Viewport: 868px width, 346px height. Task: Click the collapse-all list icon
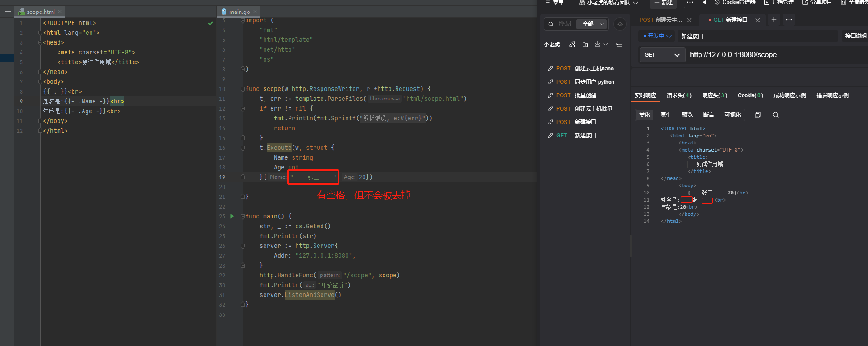click(x=619, y=44)
